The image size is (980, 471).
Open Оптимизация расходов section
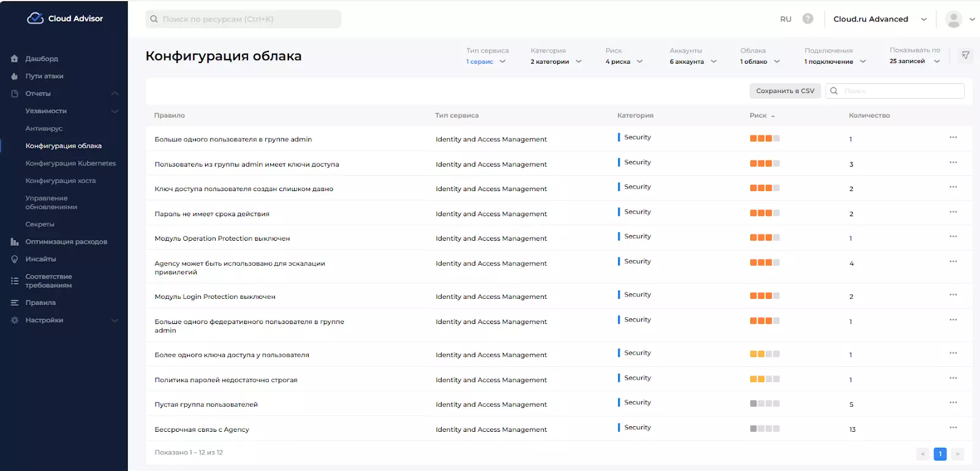point(66,242)
